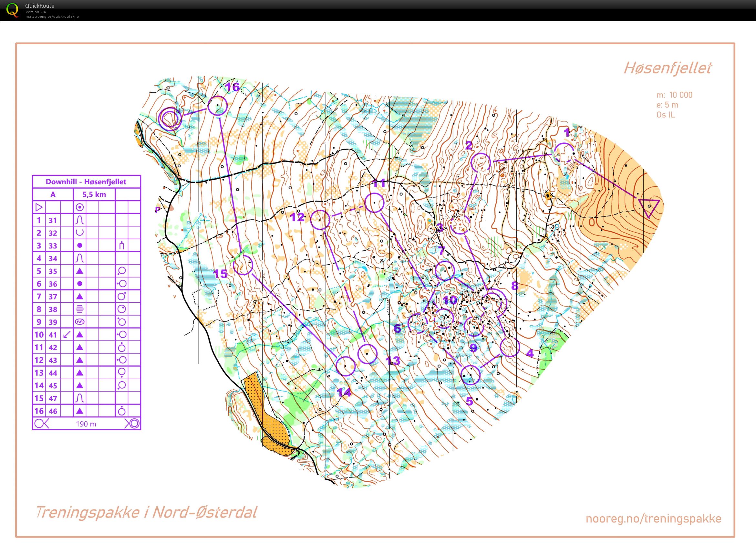Click the start triangle symbol in the table
This screenshot has height=556, width=756.
(39, 207)
